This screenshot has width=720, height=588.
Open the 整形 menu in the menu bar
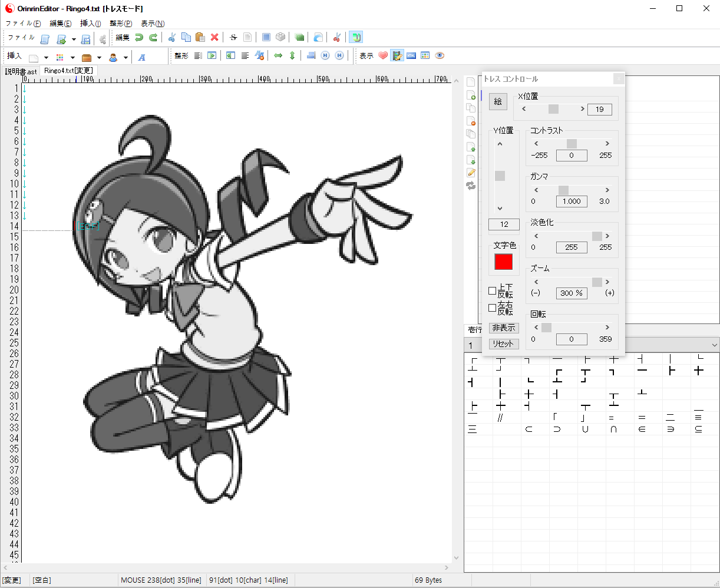[x=121, y=24]
